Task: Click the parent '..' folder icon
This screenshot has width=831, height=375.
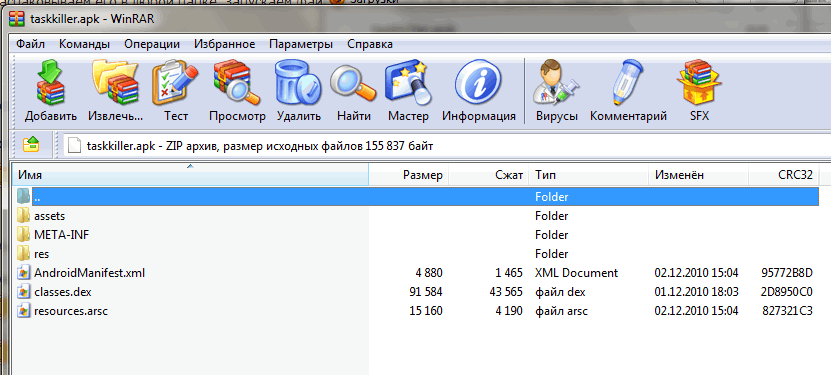Action: click(x=23, y=197)
